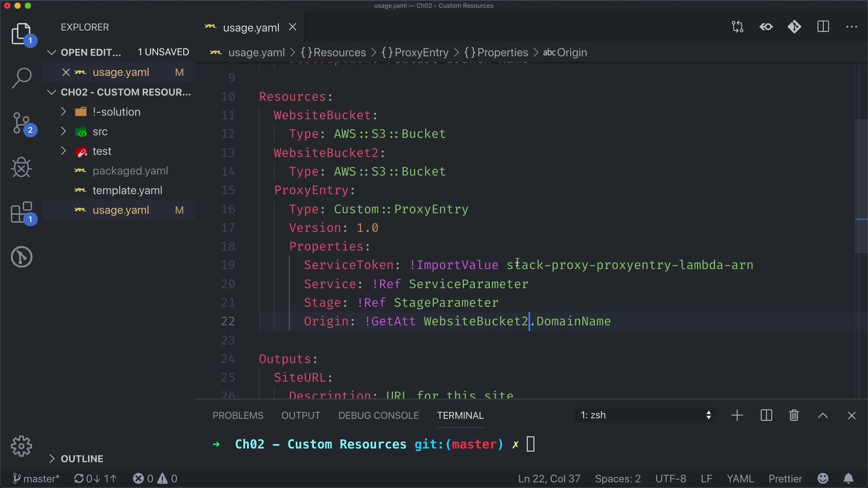Open the Run and Debug view
868x488 pixels.
click(21, 168)
